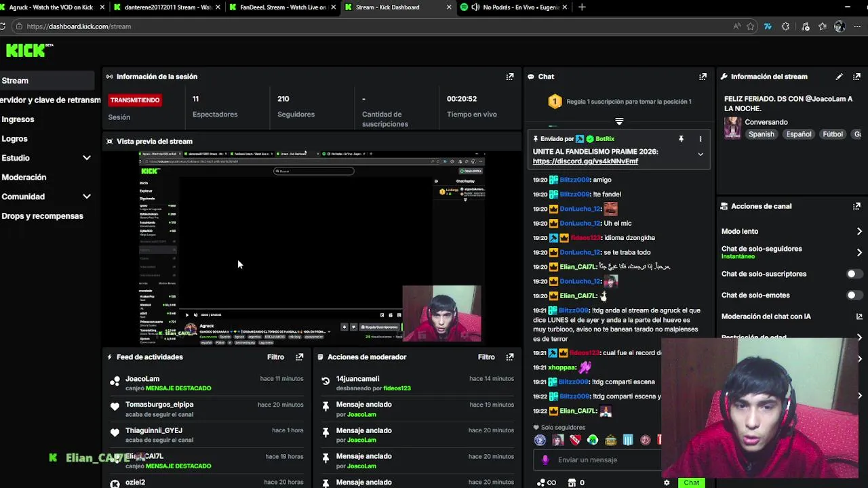Image resolution: width=868 pixels, height=488 pixels.
Task: Open Moderación del chat con IA external link
Action: coord(859,317)
